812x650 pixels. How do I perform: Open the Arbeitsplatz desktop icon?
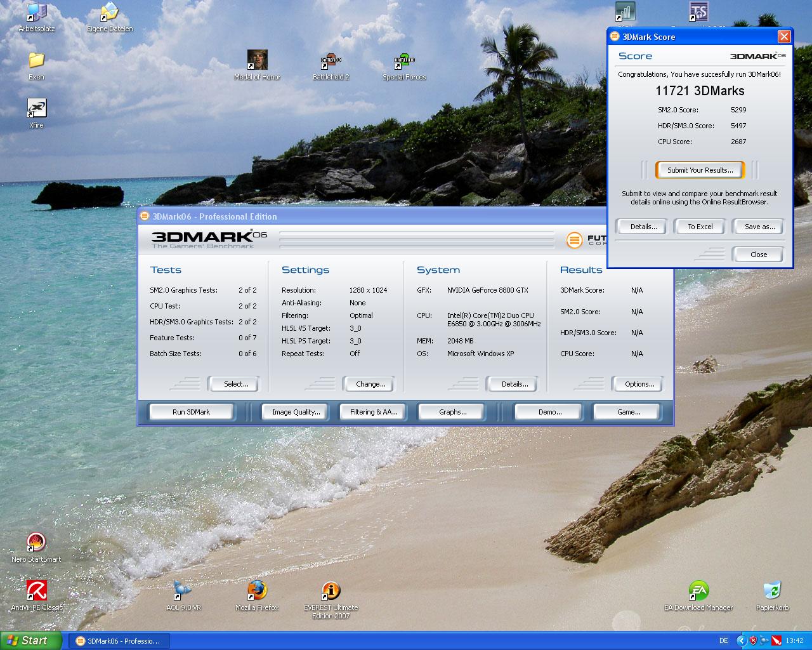pyautogui.click(x=37, y=17)
